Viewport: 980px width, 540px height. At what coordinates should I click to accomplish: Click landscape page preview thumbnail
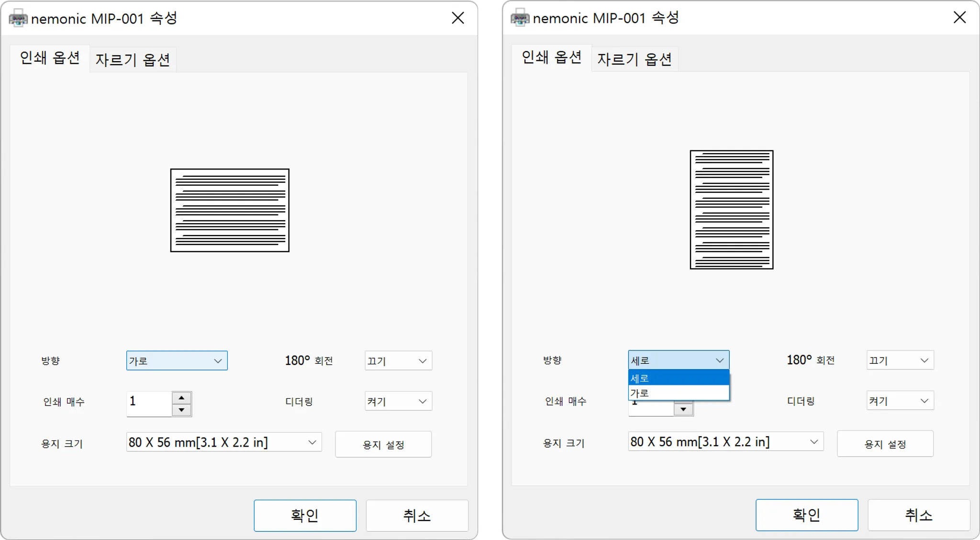pos(230,210)
